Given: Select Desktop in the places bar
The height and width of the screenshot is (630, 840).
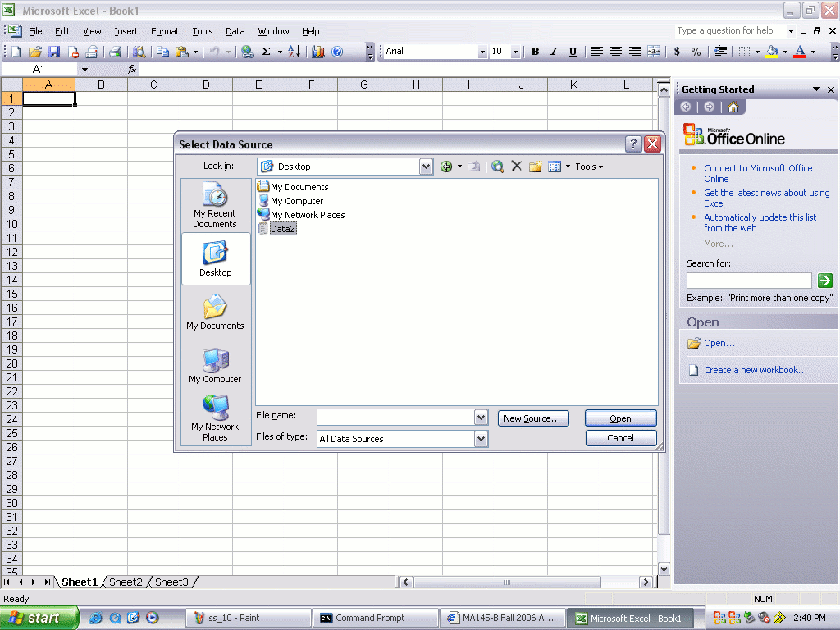Looking at the screenshot, I should 216,258.
